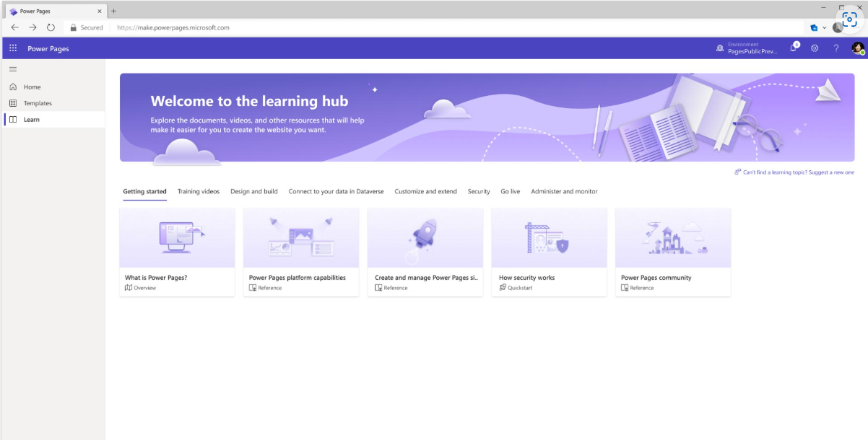
Task: Go to Home in sidebar
Action: tap(32, 87)
